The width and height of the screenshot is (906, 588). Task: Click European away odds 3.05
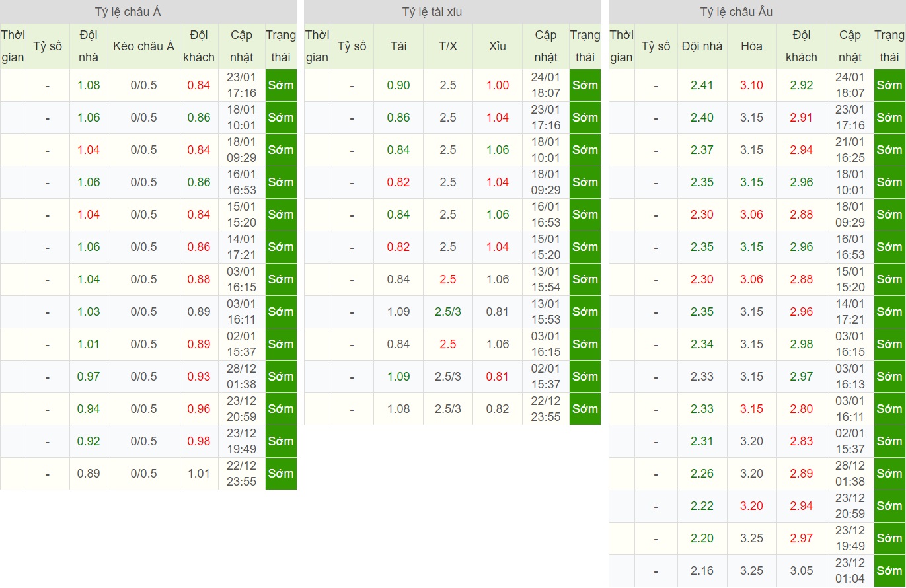coord(802,571)
